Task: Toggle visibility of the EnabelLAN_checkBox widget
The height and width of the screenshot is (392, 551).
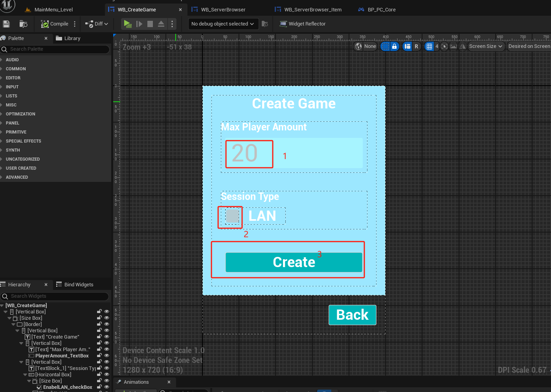Action: pyautogui.click(x=107, y=387)
